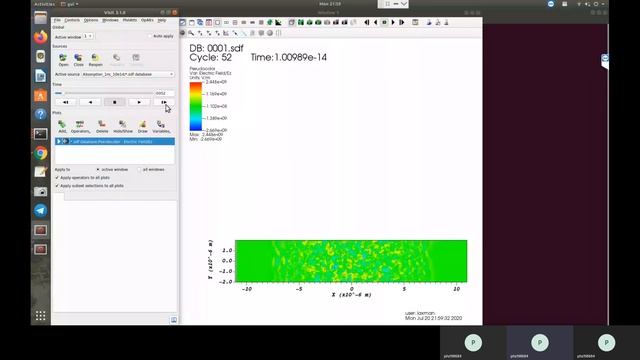Click the Pseudocolor legend color bar
Viewport: 640px width, 360px height.
click(196, 106)
